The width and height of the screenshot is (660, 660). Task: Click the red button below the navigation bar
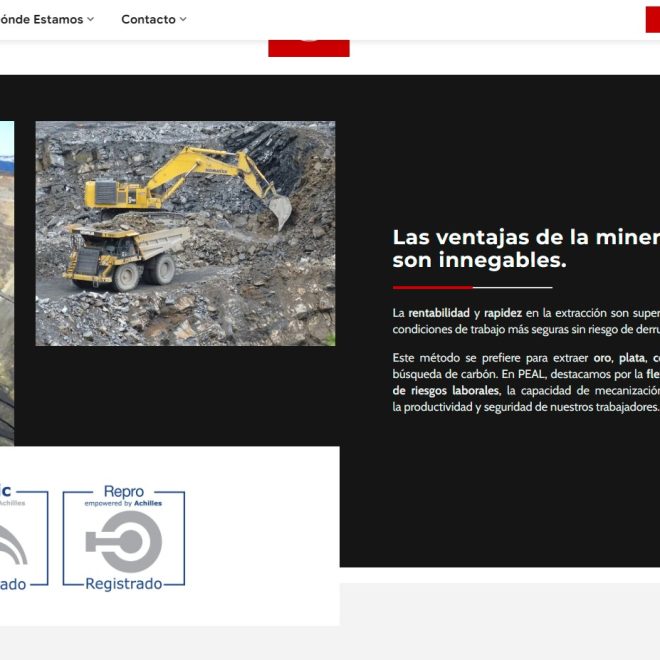coord(308,47)
